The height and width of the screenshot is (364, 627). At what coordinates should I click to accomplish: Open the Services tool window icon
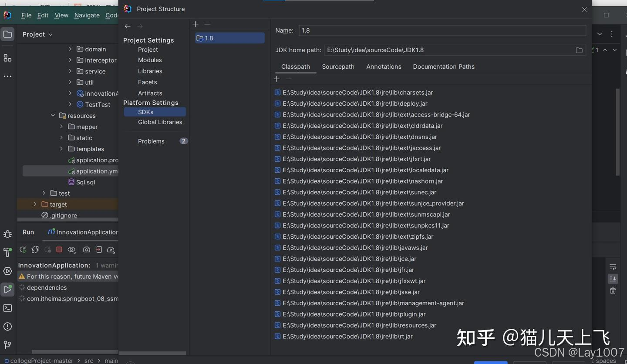tap(7, 271)
